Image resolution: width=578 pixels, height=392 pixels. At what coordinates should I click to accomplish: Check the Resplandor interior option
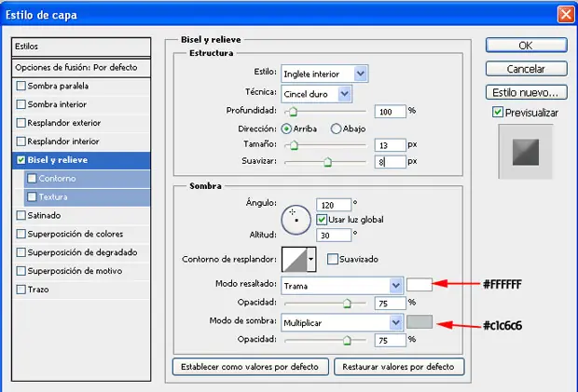tap(21, 141)
